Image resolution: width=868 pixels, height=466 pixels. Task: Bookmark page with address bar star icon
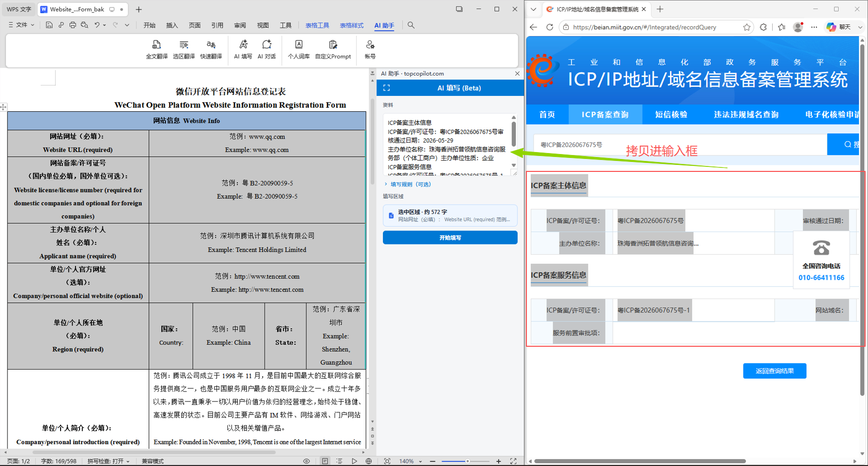pyautogui.click(x=747, y=27)
